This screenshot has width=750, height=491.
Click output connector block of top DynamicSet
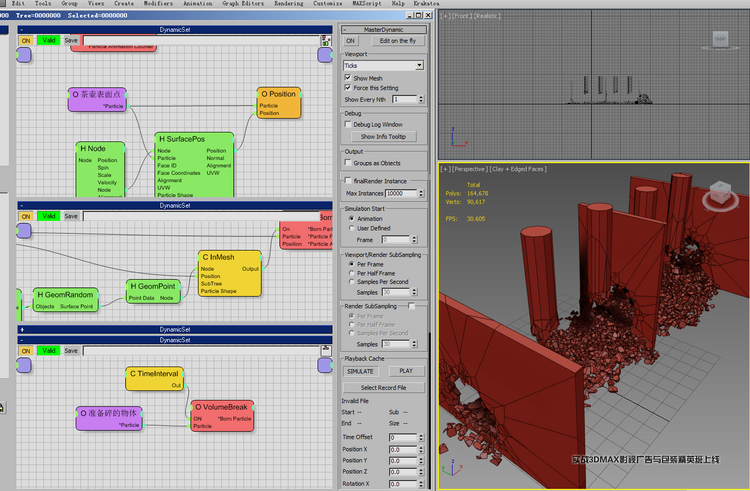coord(325,55)
